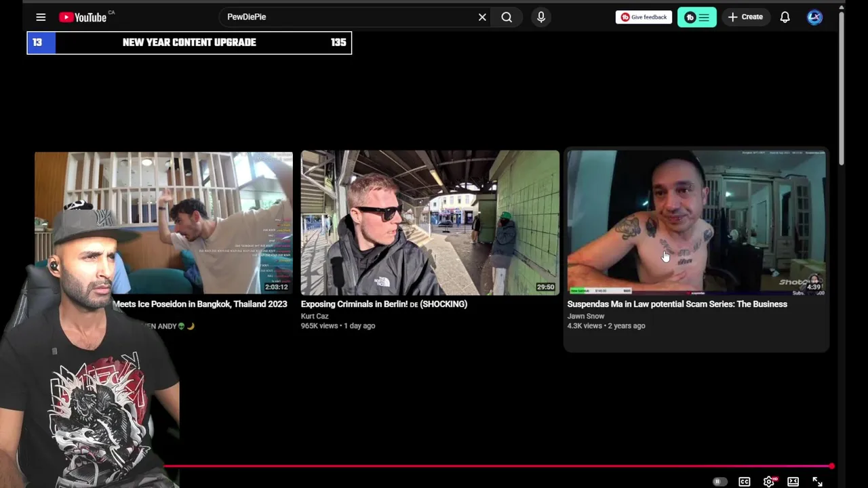Click the red video progress bar
Viewport: 868px width, 488px height.
click(x=498, y=466)
